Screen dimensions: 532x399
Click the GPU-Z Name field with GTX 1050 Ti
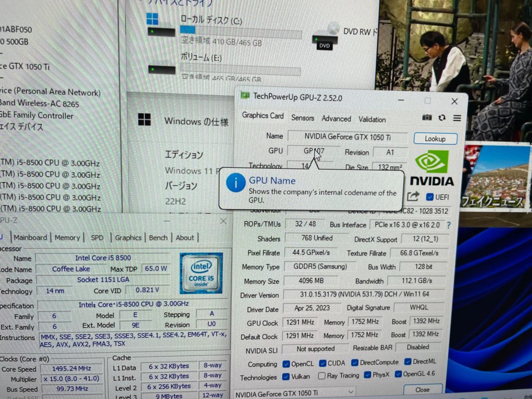(x=348, y=137)
